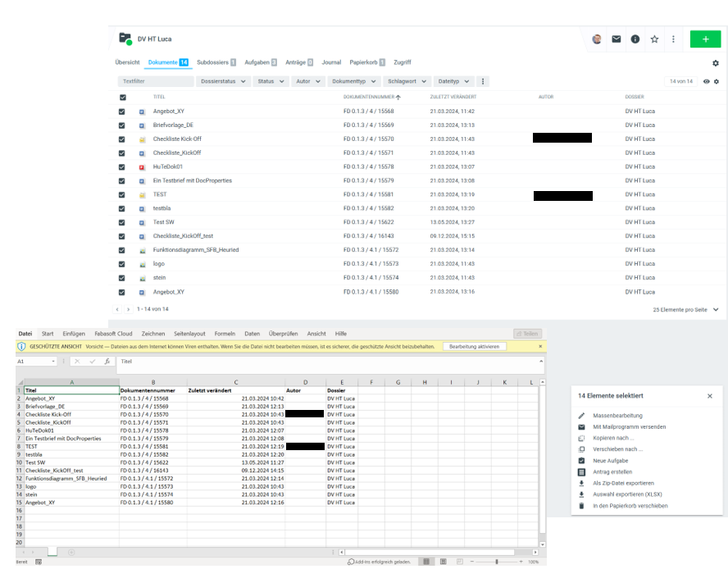Click In den Papierkorb verschieben
Viewport: 728px width, 569px height.
(630, 506)
